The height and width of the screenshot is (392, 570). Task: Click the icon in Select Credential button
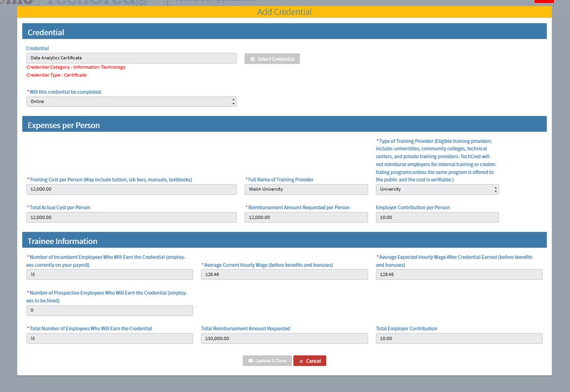pyautogui.click(x=252, y=59)
